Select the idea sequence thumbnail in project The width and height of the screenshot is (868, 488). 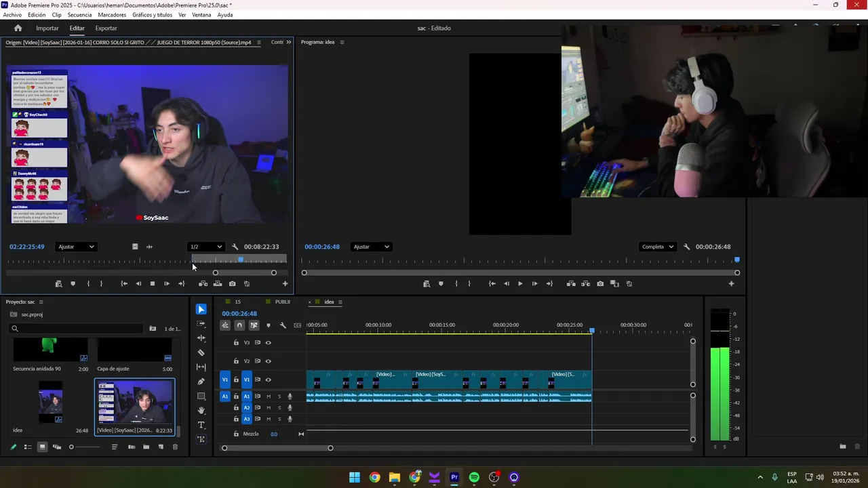point(51,402)
